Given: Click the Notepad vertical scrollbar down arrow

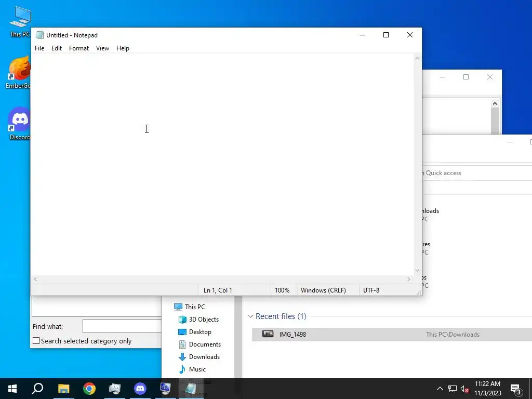Looking at the screenshot, I should click(x=417, y=270).
